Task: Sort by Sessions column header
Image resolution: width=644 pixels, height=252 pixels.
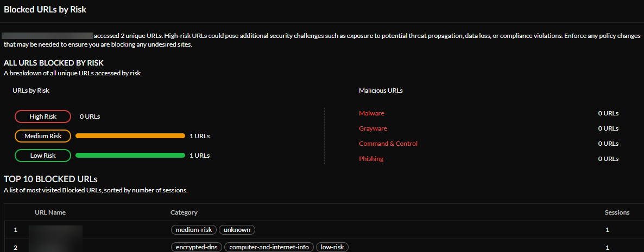Action: click(617, 212)
